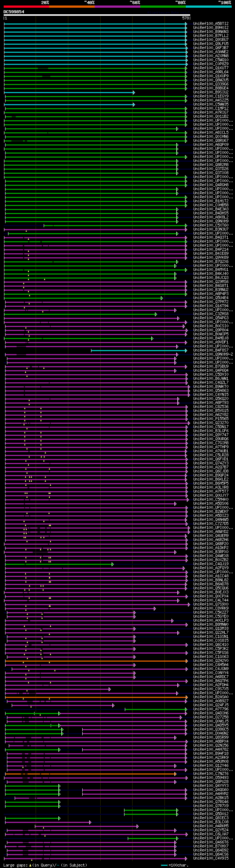
Task: Select the UniRef100_C0P8Z9 label
Action: (x=211, y=64)
